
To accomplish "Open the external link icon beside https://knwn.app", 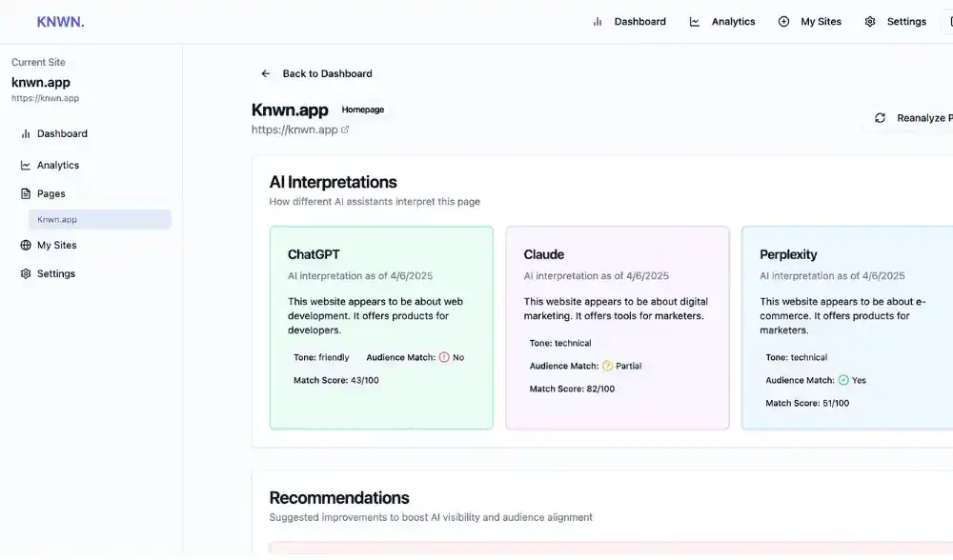I will coord(345,130).
